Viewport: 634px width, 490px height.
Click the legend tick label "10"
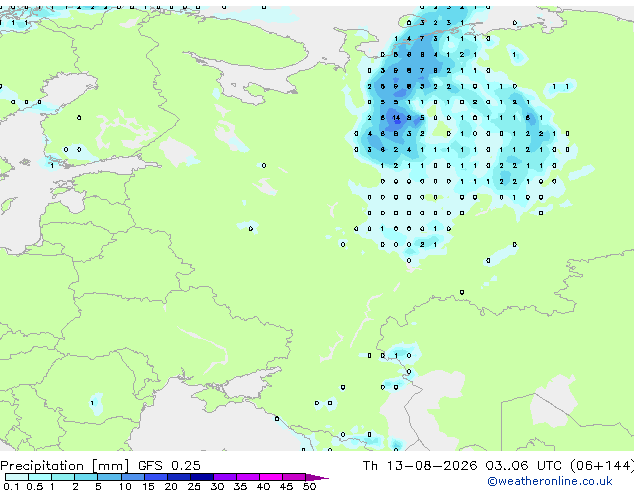tap(125, 486)
